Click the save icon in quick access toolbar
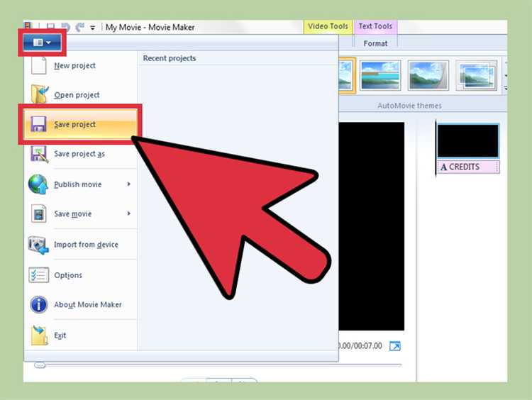Image resolution: width=532 pixels, height=400 pixels. point(50,27)
